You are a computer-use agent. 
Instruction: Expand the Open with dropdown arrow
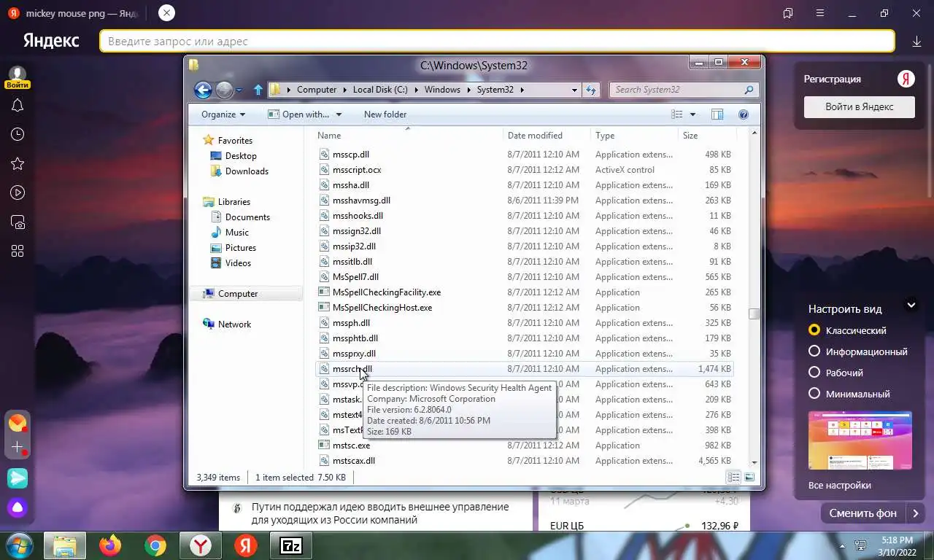point(339,114)
